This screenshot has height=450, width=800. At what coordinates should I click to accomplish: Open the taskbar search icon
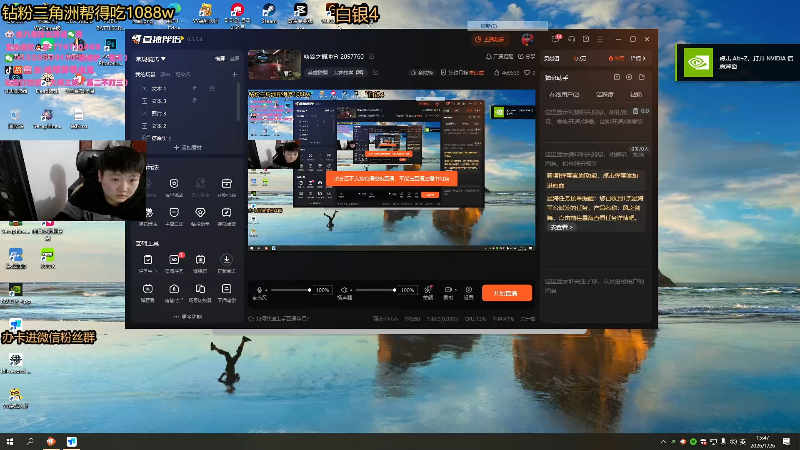point(30,441)
